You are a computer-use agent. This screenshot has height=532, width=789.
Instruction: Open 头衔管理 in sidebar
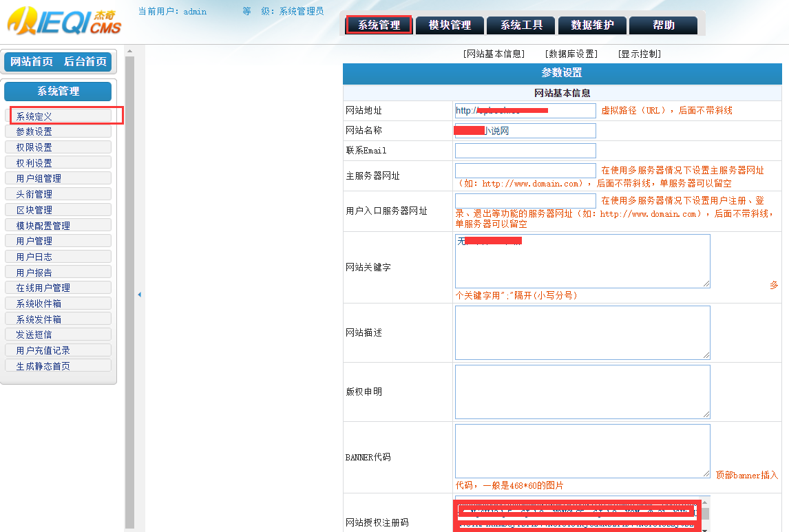58,193
